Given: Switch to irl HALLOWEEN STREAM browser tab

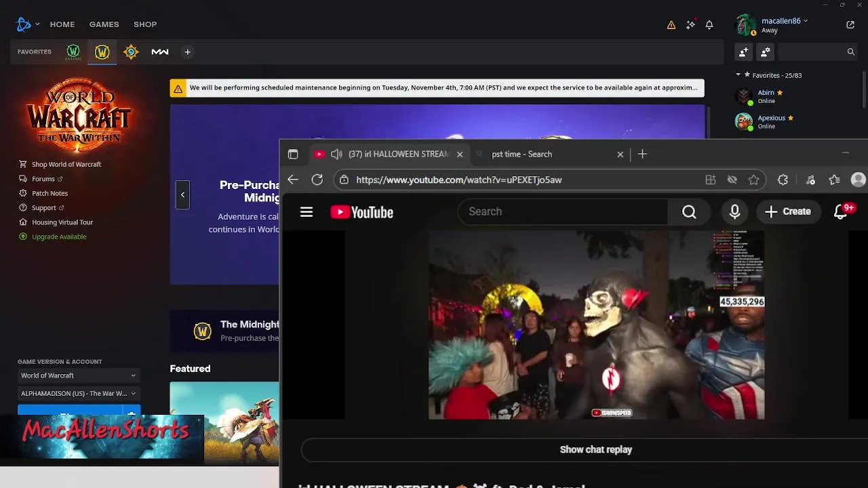Looking at the screenshot, I should click(390, 155).
